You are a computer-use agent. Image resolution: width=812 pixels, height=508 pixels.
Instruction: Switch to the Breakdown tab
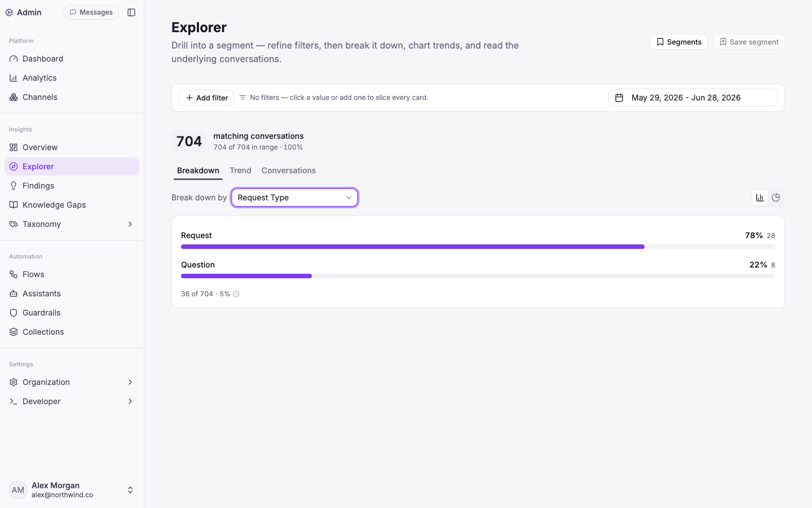click(x=198, y=170)
